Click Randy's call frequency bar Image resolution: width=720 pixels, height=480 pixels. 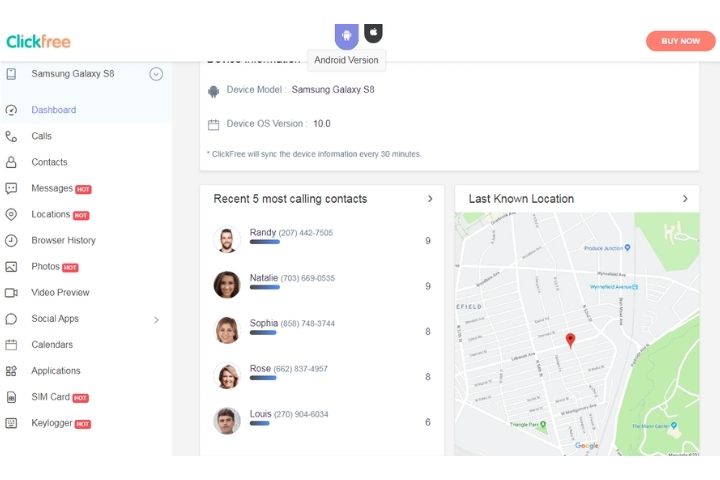pos(264,242)
